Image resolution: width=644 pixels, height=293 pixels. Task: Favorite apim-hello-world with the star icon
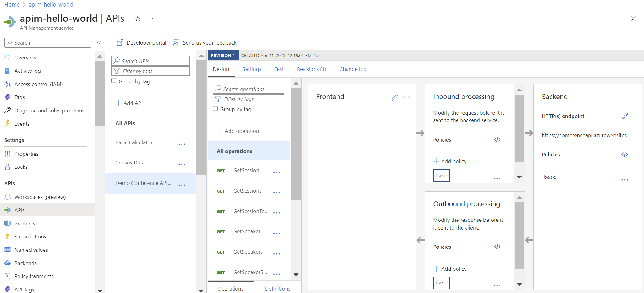[x=138, y=19]
